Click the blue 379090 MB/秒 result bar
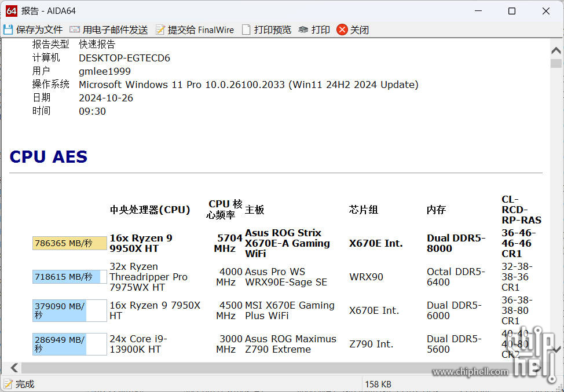564x392 pixels. point(69,310)
